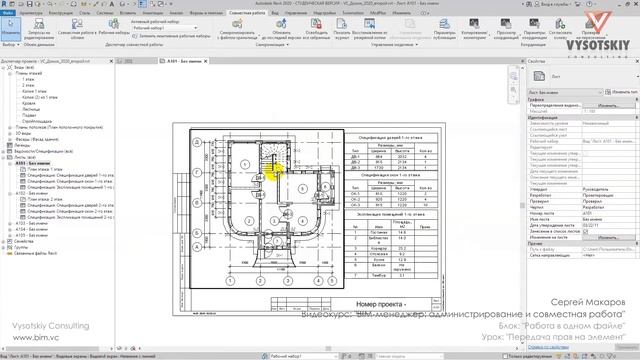Select 'Кровля' plan in project browser
The width and height of the screenshot is (640, 360).
pyautogui.click(x=29, y=103)
